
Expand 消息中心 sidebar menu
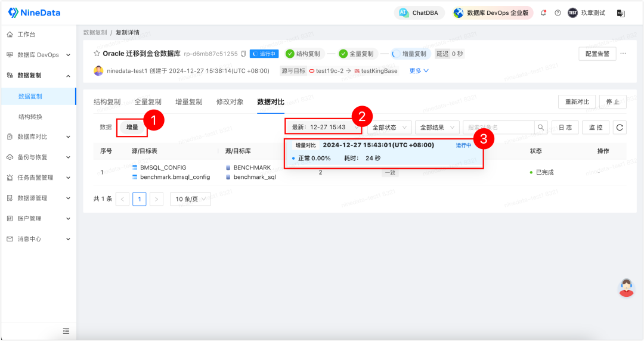click(x=39, y=239)
